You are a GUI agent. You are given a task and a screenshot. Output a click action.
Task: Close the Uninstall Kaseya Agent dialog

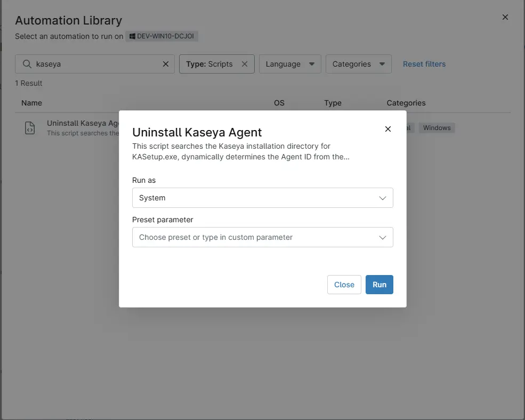[x=387, y=129]
